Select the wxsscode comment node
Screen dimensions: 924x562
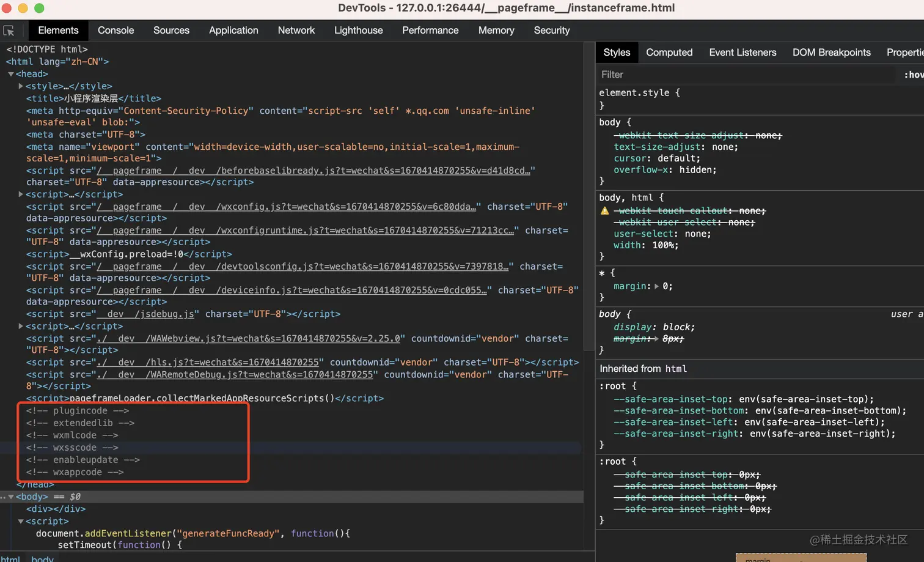pos(72,448)
